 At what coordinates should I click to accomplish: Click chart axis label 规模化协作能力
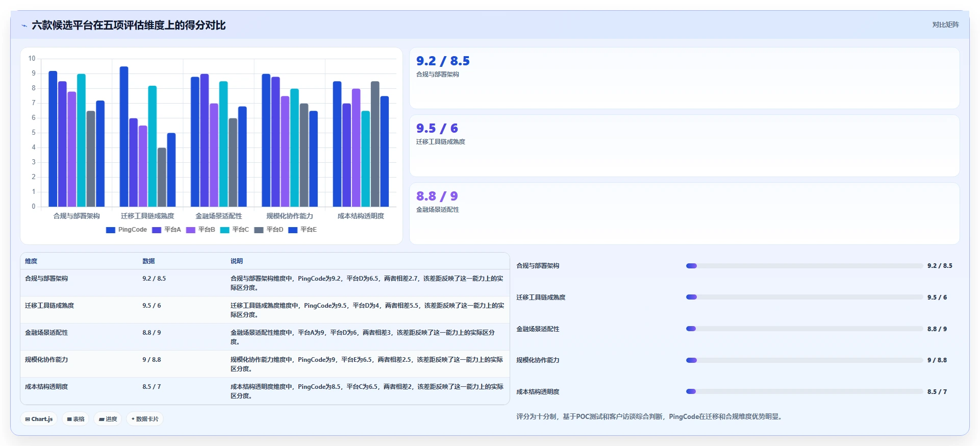pyautogui.click(x=290, y=216)
